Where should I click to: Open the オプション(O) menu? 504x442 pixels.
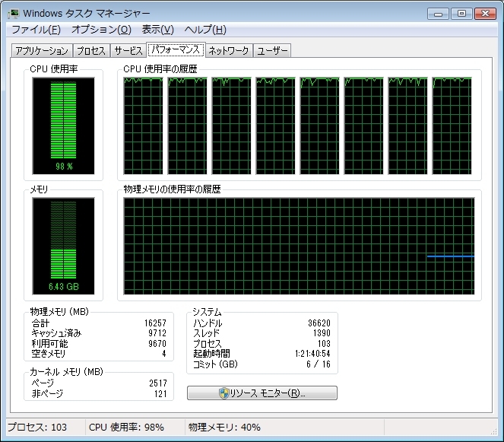tap(101, 30)
